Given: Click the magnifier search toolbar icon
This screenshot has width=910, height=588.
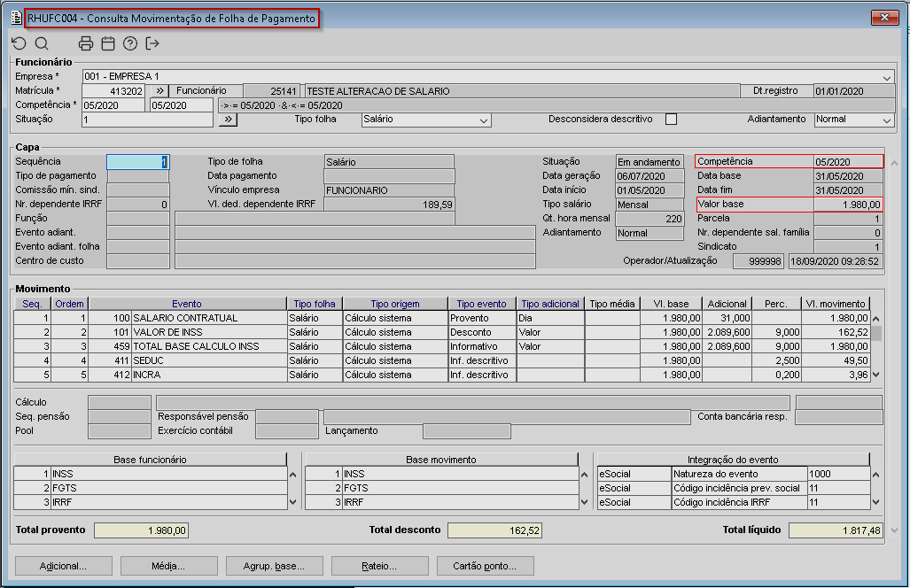Looking at the screenshot, I should pyautogui.click(x=41, y=43).
